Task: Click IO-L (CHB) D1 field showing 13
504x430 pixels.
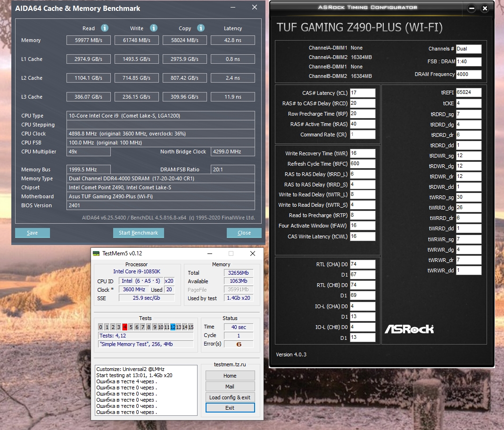Action: [x=363, y=337]
